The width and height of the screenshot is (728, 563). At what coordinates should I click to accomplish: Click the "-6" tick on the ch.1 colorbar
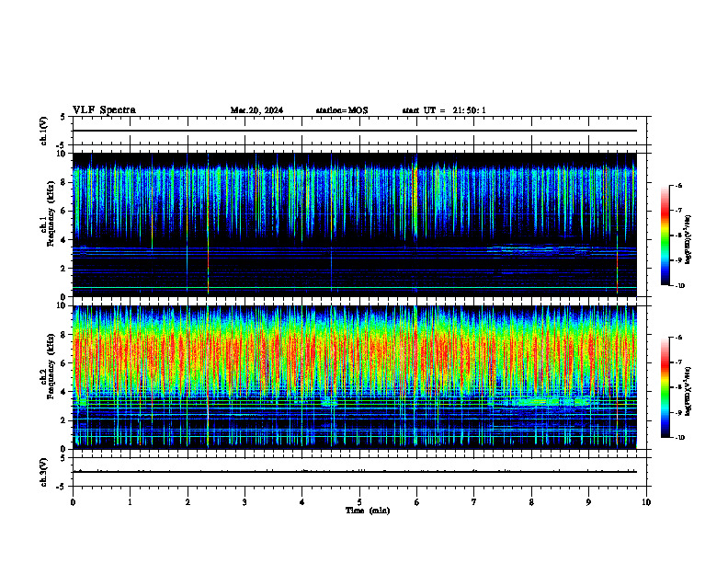coord(678,185)
